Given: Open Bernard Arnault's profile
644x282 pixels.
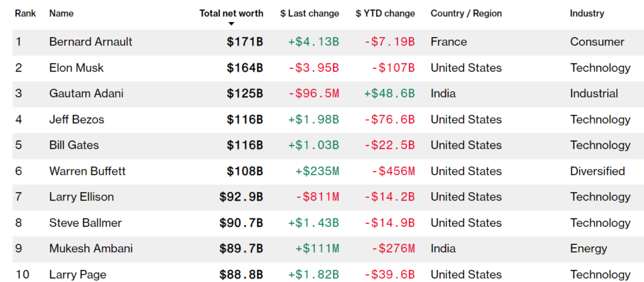Looking at the screenshot, I should (x=91, y=42).
